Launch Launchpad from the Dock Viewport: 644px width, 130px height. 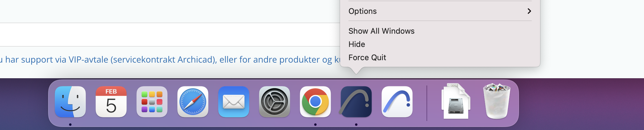point(152,102)
